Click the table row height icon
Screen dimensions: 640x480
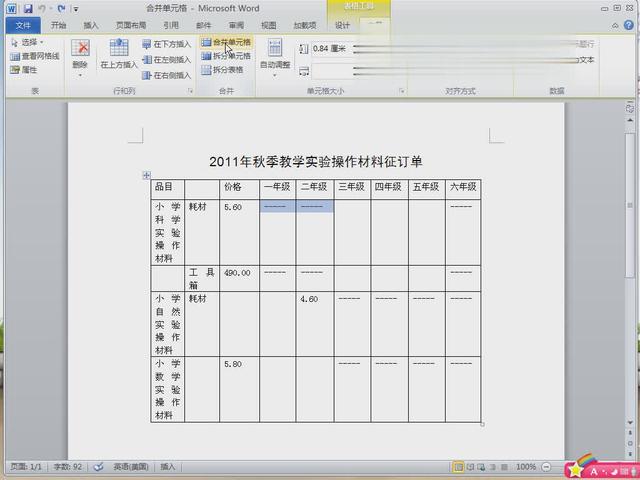pos(303,49)
